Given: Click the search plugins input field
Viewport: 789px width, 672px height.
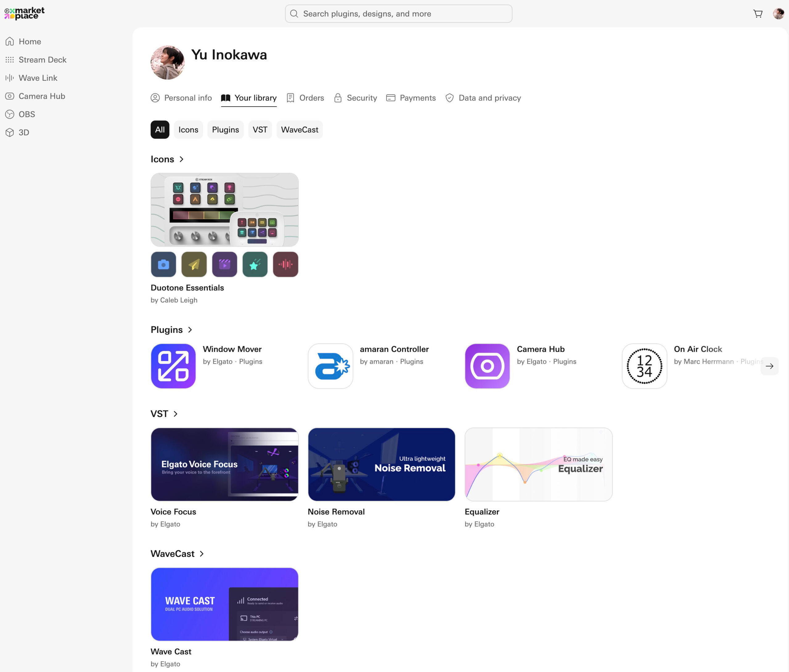Looking at the screenshot, I should [x=398, y=14].
